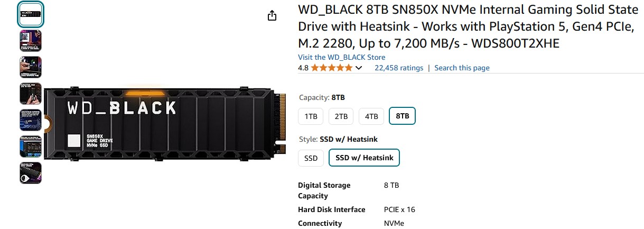Choose the 2TB capacity option
Screen dimensions: 644x229
point(341,116)
